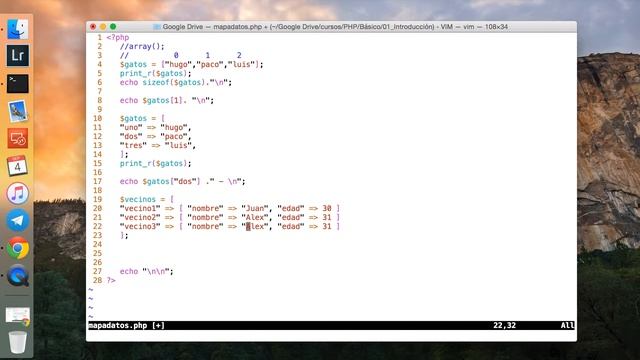Launch iTunes from the dock
This screenshot has width=640, height=360.
18,193
